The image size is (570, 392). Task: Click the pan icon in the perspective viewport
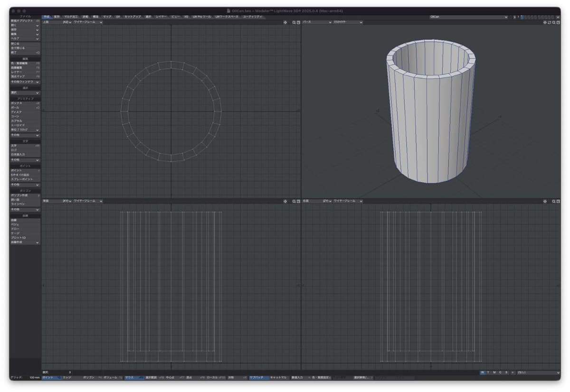point(545,22)
